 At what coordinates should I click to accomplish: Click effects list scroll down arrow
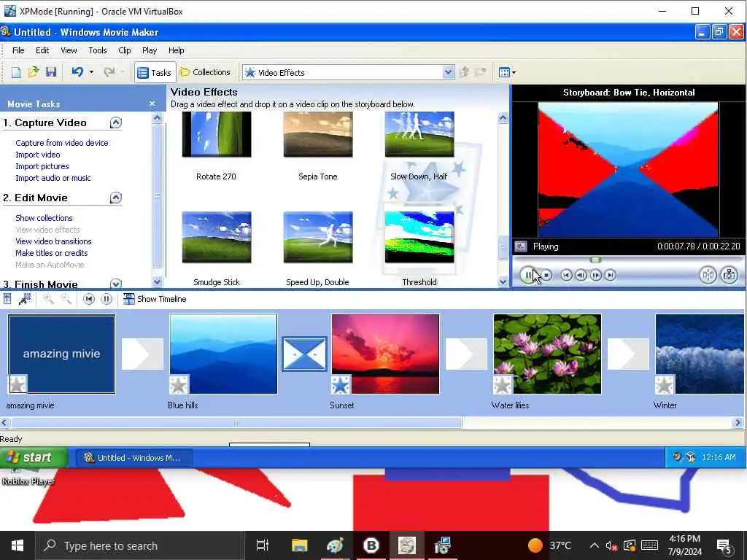(503, 282)
